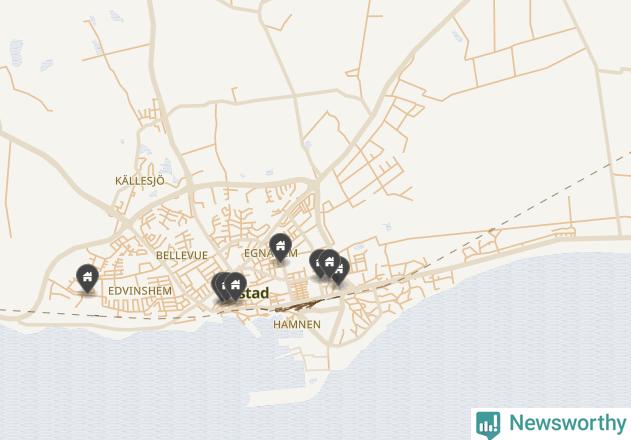Image resolution: width=631 pixels, height=440 pixels.
Task: Click the Källesjö district label
Action: pos(140,181)
